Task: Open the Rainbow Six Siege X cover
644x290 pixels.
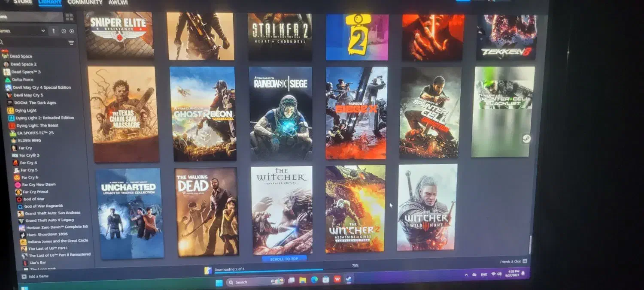Action: click(x=356, y=113)
